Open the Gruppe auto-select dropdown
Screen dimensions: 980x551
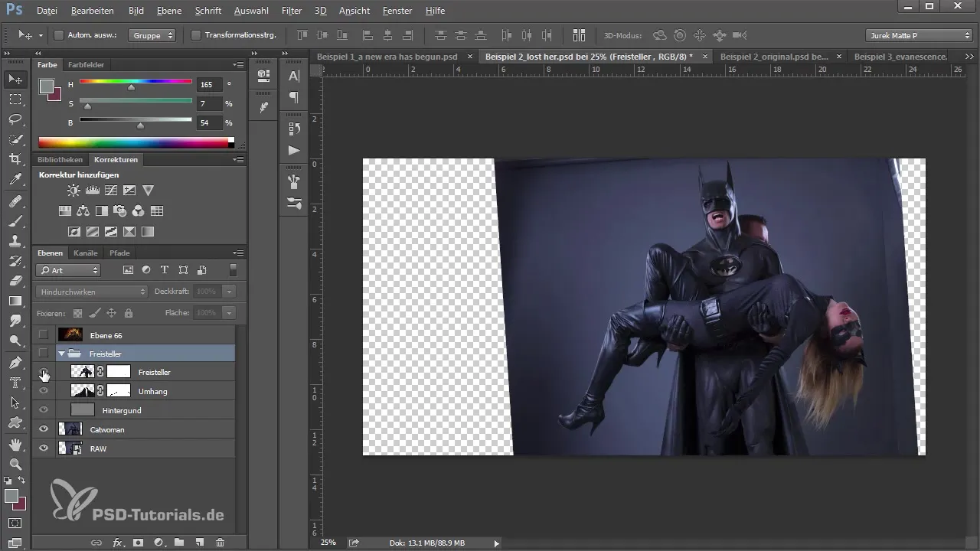pyautogui.click(x=152, y=35)
